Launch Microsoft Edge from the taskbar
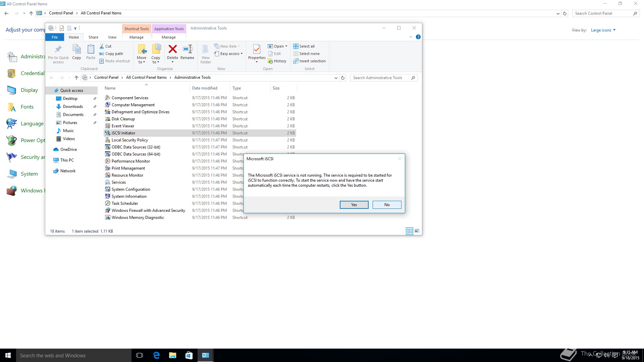 (x=156, y=355)
